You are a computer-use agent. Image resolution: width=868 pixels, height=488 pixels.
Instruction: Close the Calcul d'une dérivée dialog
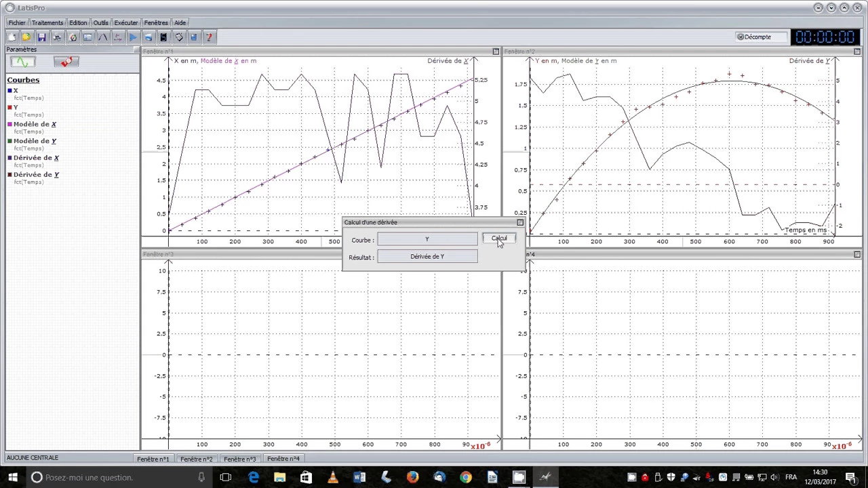point(520,222)
